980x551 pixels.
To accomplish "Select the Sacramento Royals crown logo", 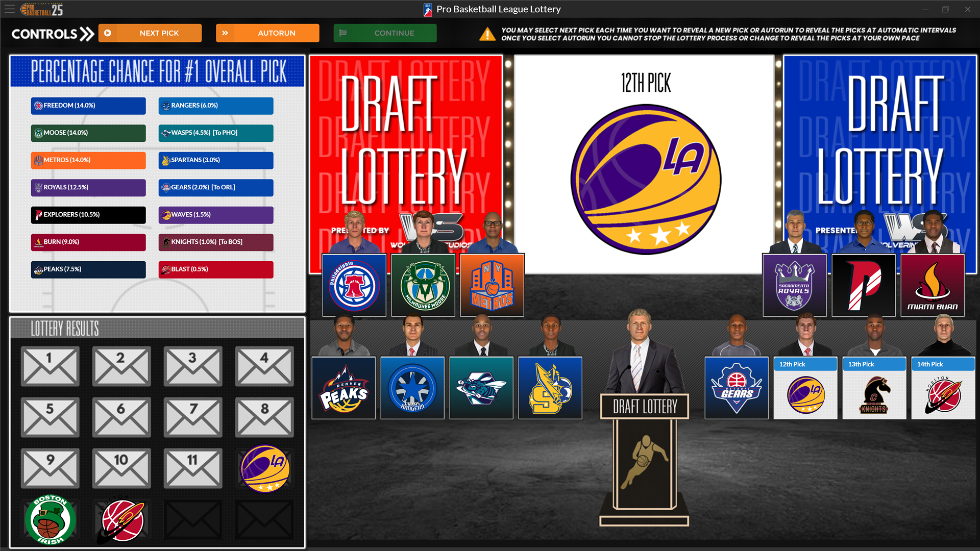I will (x=794, y=285).
